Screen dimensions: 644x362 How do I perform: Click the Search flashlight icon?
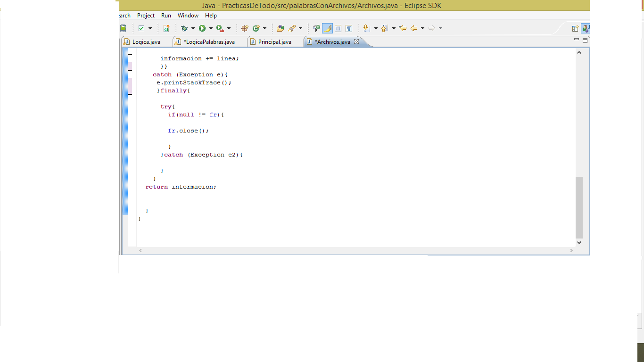[292, 28]
